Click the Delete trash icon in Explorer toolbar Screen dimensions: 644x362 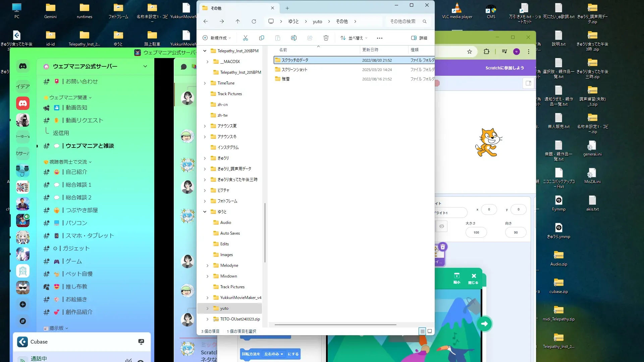326,38
